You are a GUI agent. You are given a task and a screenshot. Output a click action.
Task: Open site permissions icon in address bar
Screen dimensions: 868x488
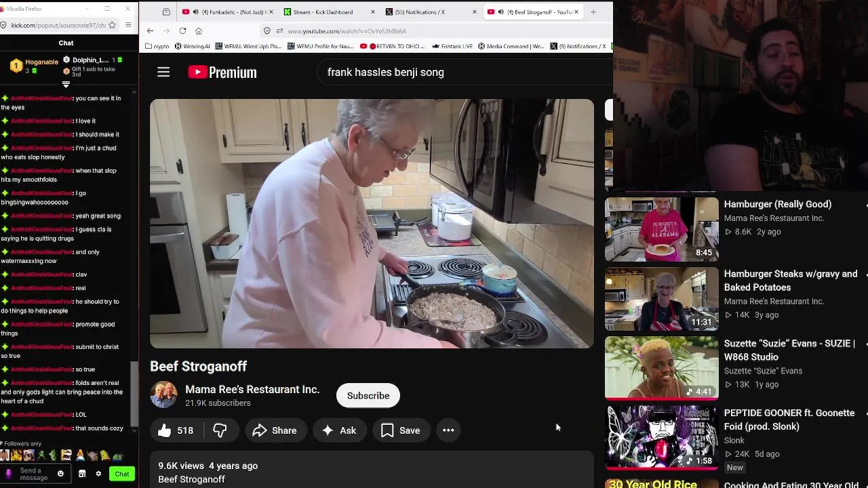279,30
